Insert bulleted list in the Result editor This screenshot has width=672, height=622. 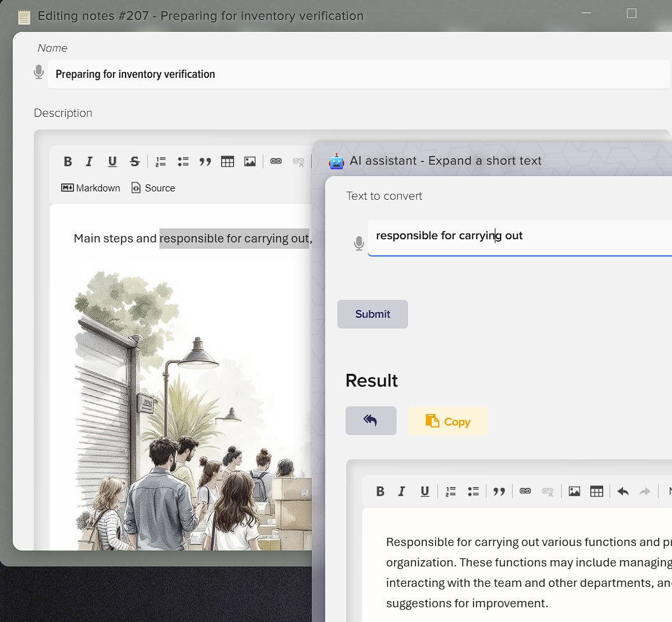pyautogui.click(x=473, y=492)
